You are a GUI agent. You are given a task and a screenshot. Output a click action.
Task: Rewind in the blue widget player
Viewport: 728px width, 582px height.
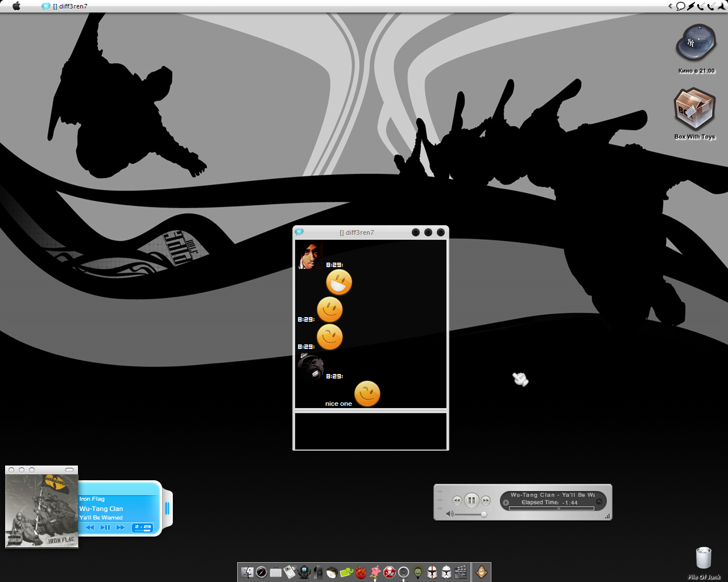(90, 527)
